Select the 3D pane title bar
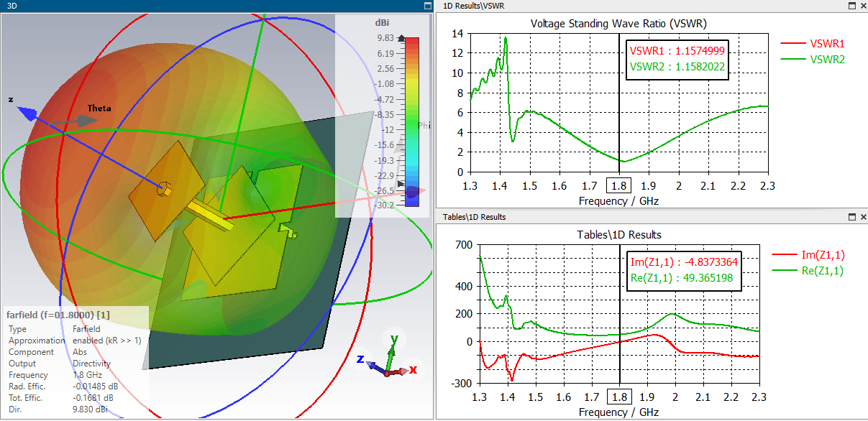Viewport: 868px width, 421px height. (x=216, y=6)
